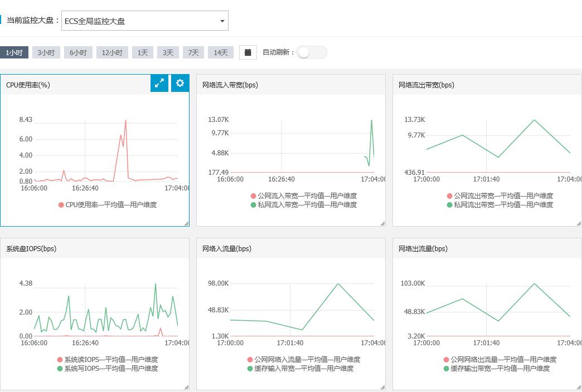Image resolution: width=582 pixels, height=392 pixels.
Task: Click resize handle of CPU使用率 chart
Action: [x=186, y=223]
